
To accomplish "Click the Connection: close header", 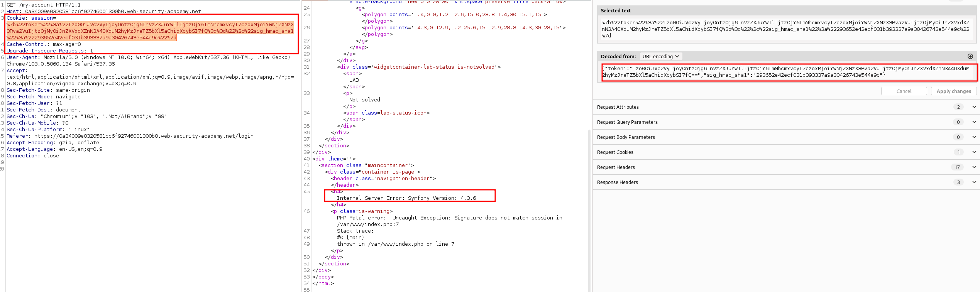I will (x=33, y=156).
